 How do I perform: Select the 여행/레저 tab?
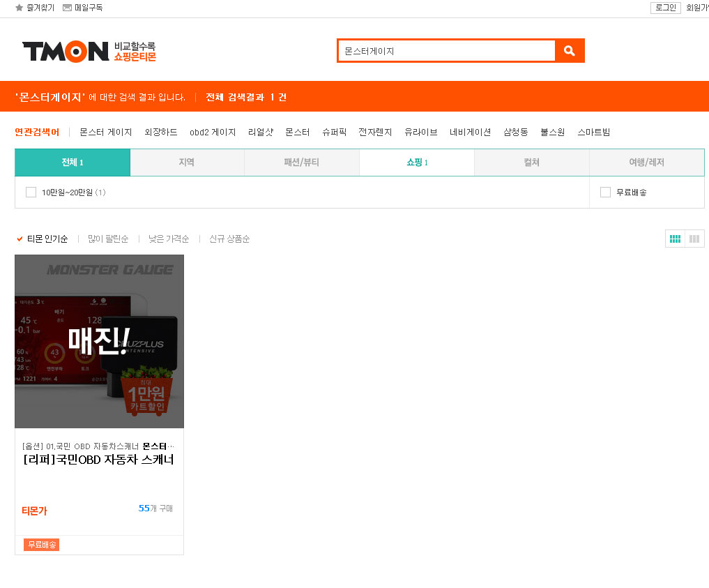[x=646, y=163]
